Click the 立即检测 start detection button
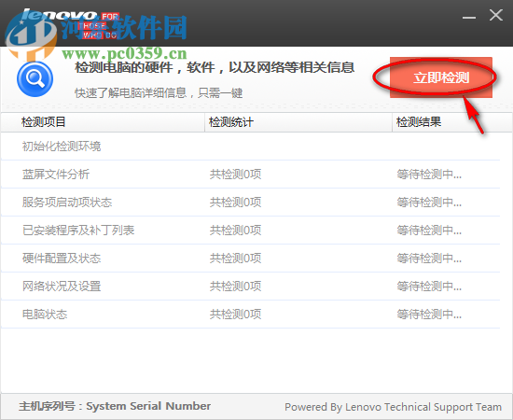513x420 pixels. click(x=440, y=77)
